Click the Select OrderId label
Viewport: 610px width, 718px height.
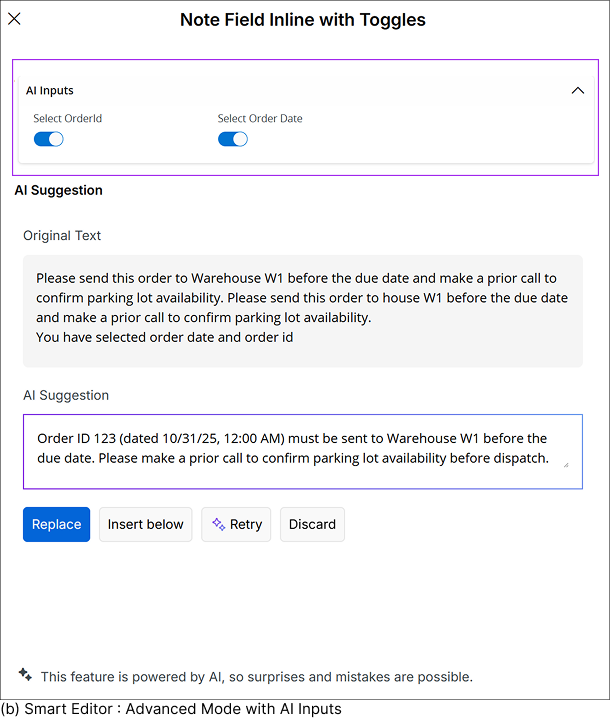[67, 119]
